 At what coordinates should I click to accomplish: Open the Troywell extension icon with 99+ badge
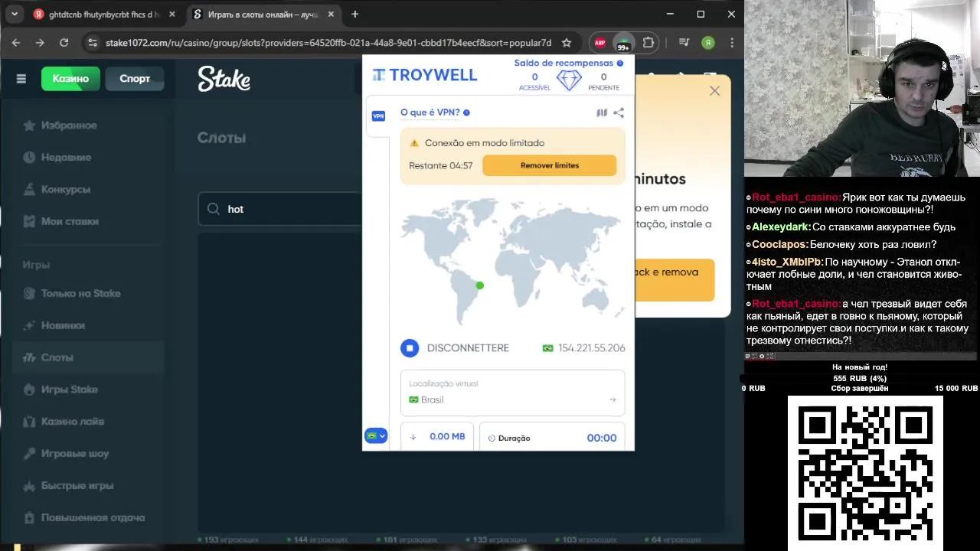click(624, 43)
